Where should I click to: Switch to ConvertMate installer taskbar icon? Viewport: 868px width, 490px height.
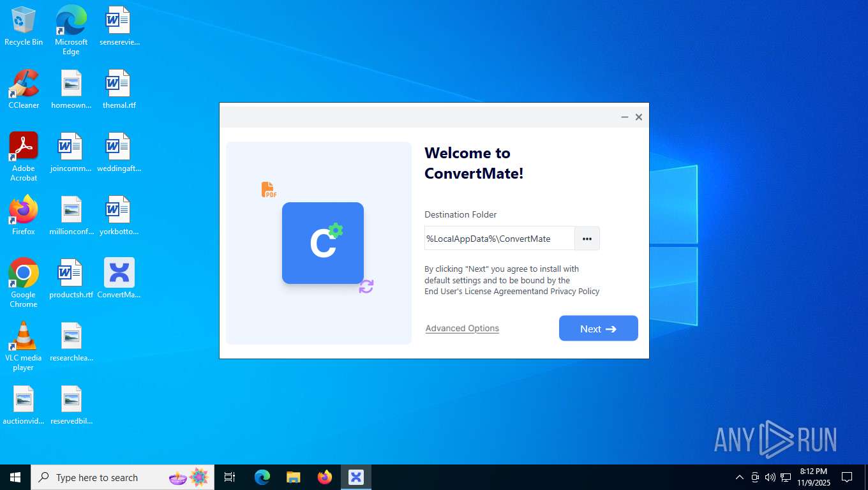tap(356, 477)
